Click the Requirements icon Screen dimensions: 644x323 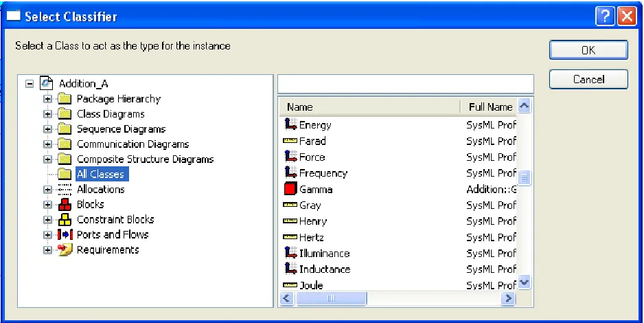pos(65,249)
